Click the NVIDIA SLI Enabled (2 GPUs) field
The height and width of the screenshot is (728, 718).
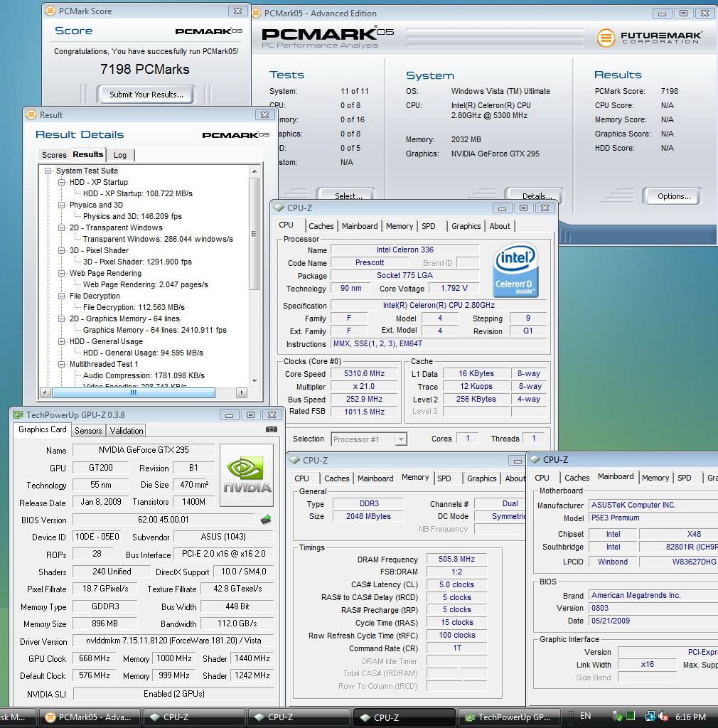(173, 694)
